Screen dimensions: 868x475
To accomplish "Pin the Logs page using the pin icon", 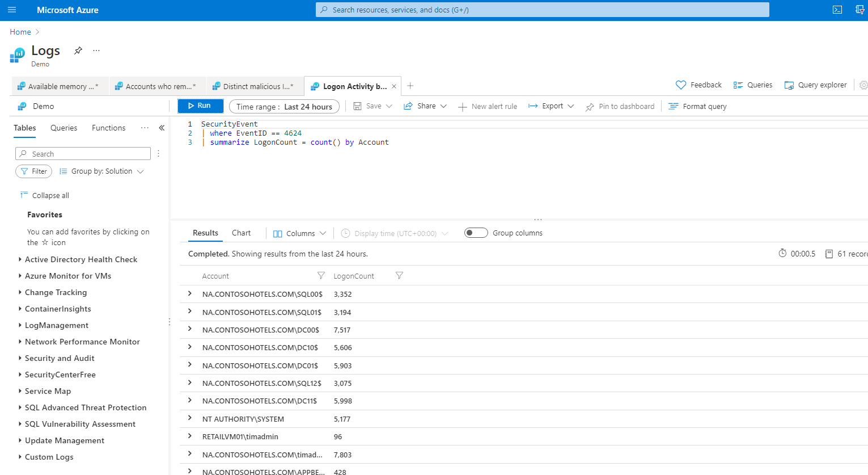I will coord(78,50).
